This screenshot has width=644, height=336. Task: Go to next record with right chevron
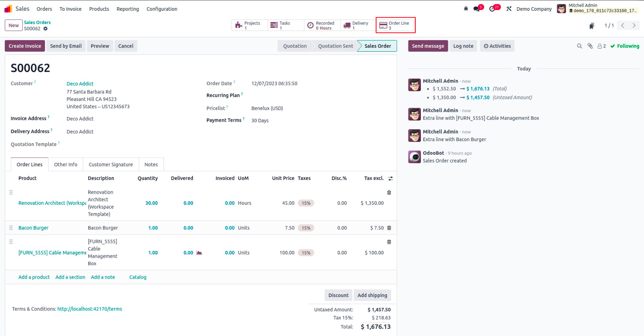click(x=634, y=25)
